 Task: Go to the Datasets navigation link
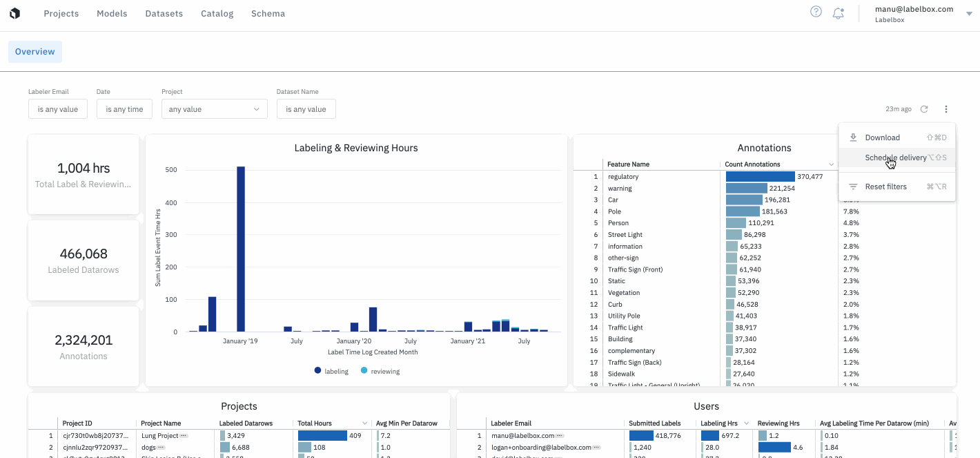tap(164, 14)
